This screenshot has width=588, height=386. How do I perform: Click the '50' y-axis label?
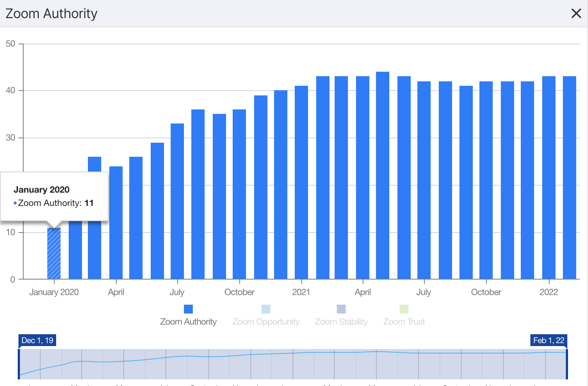coord(10,44)
